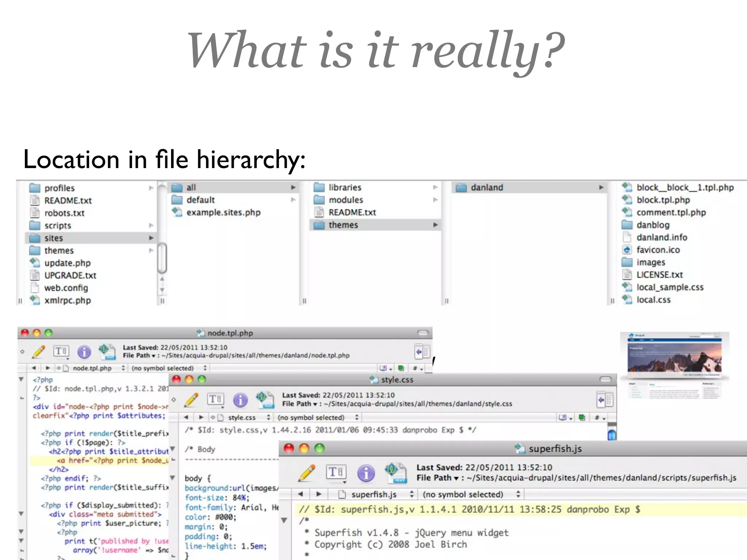Screen dimensions: 747x560
Task: Select the 'all' folder in second column
Action: (x=233, y=187)
